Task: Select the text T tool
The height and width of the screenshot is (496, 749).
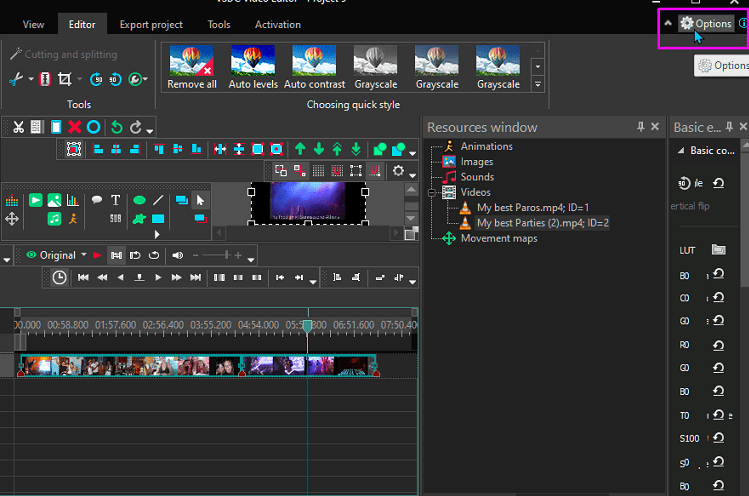Action: pyautogui.click(x=116, y=200)
